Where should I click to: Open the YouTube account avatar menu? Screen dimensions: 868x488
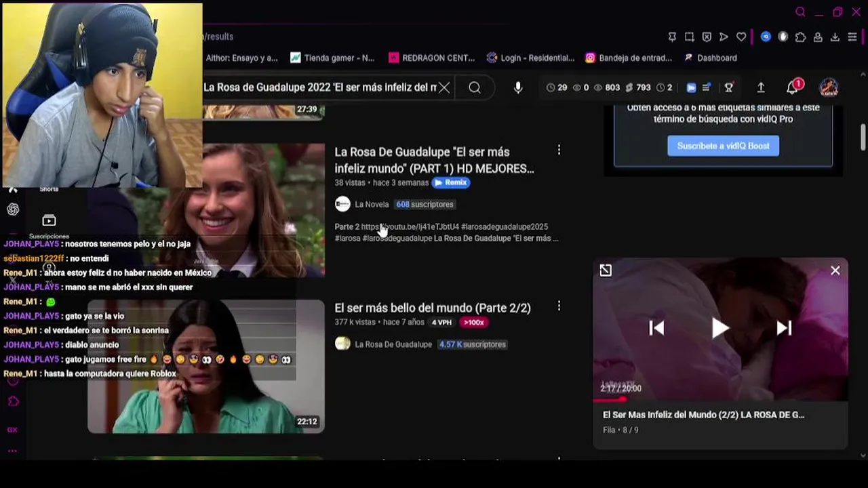829,87
